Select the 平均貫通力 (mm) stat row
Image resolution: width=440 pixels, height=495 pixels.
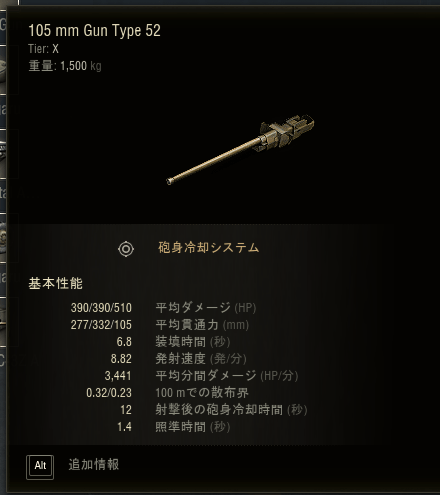[160, 325]
